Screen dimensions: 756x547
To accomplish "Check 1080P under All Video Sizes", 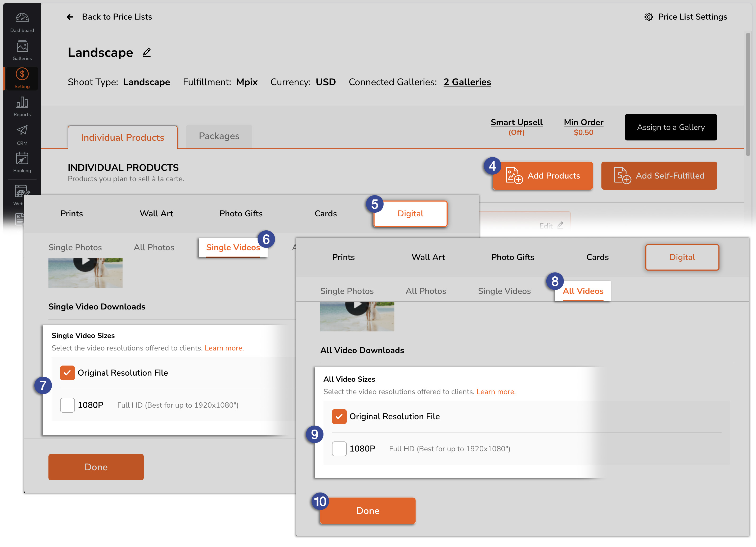I will pyautogui.click(x=339, y=448).
